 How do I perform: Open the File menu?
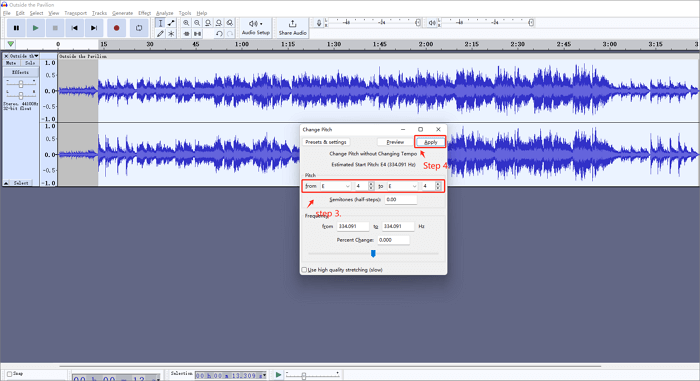6,13
